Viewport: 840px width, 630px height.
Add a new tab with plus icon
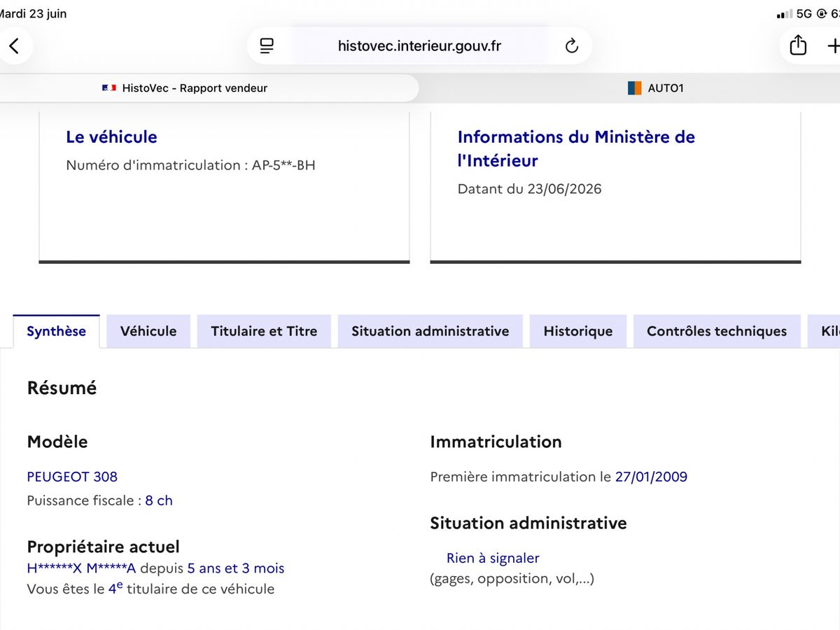(x=833, y=46)
